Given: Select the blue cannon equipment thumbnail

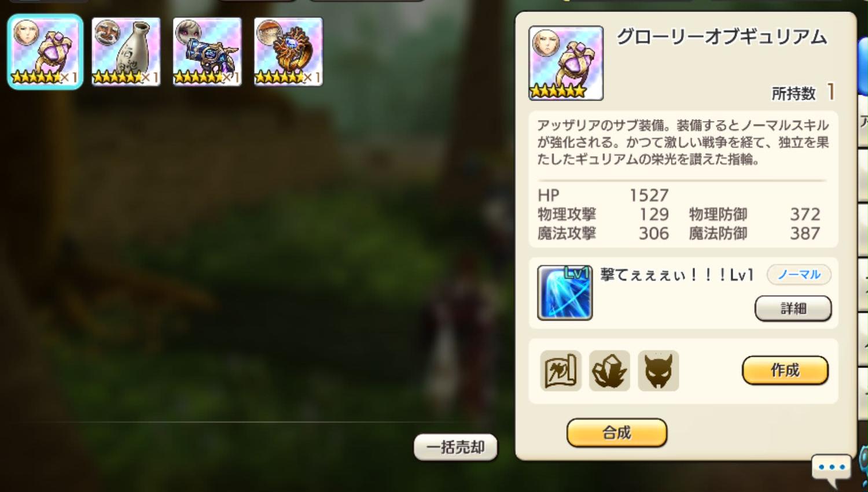Looking at the screenshot, I should coord(207,51).
